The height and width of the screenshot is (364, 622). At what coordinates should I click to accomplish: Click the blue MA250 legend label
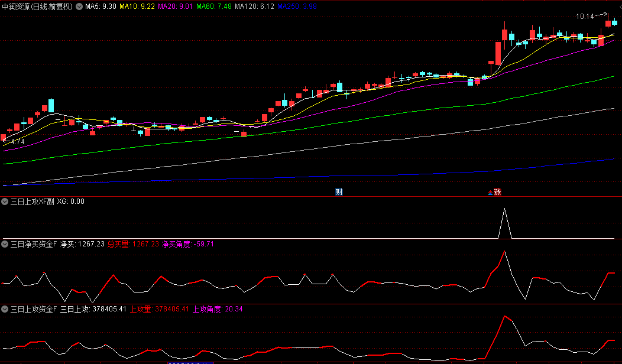[x=297, y=6]
